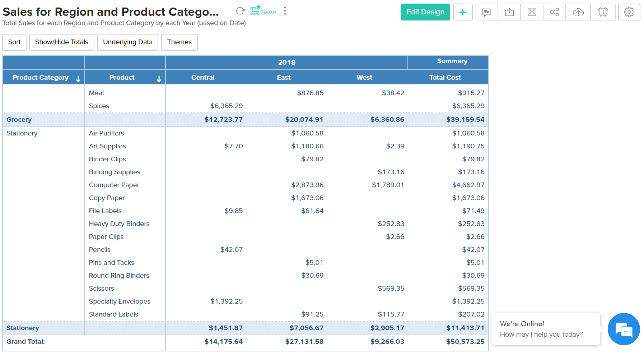
Task: Open the alert clock icon
Action: (x=603, y=12)
